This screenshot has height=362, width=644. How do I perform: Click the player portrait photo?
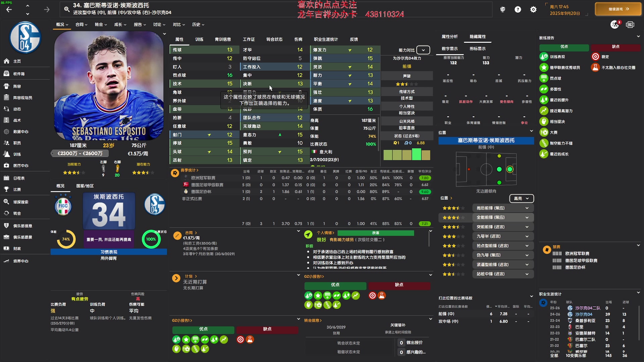pyautogui.click(x=108, y=85)
